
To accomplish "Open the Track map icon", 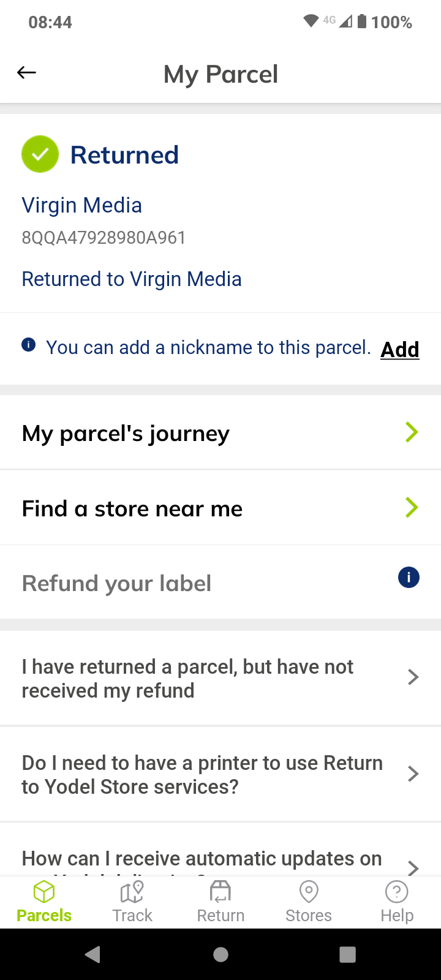I will pyautogui.click(x=132, y=892).
